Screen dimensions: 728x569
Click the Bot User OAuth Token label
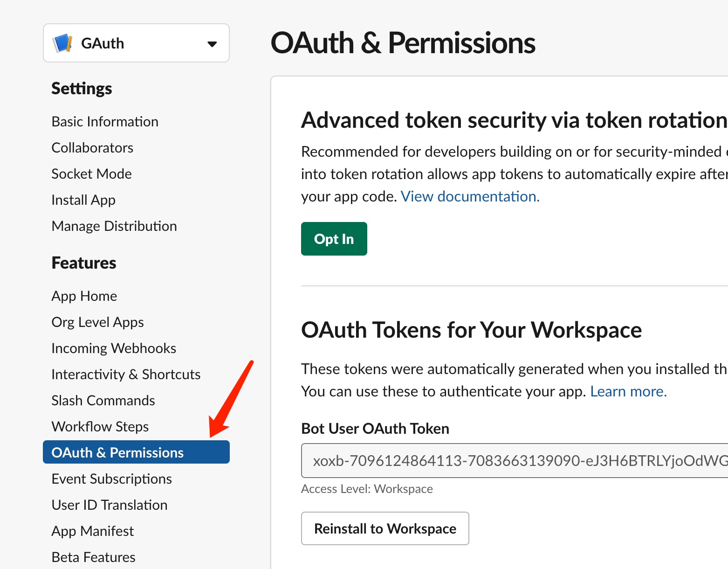[x=375, y=429]
